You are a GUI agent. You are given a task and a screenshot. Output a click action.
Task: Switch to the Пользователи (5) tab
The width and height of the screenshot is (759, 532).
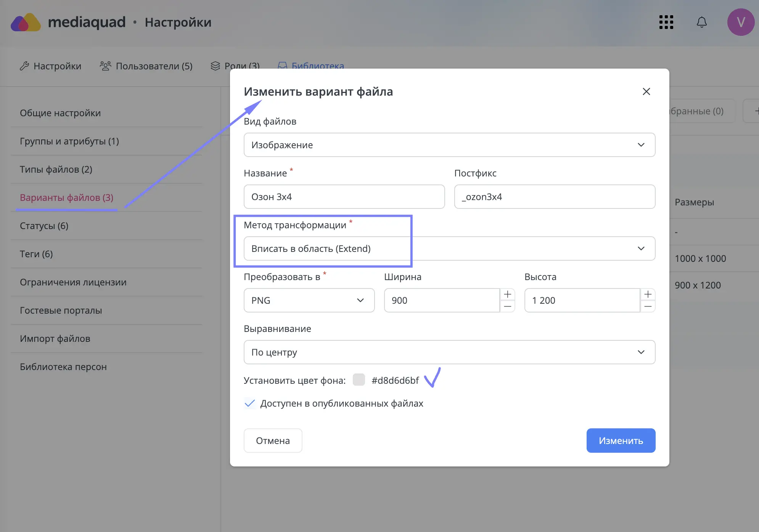(x=146, y=66)
